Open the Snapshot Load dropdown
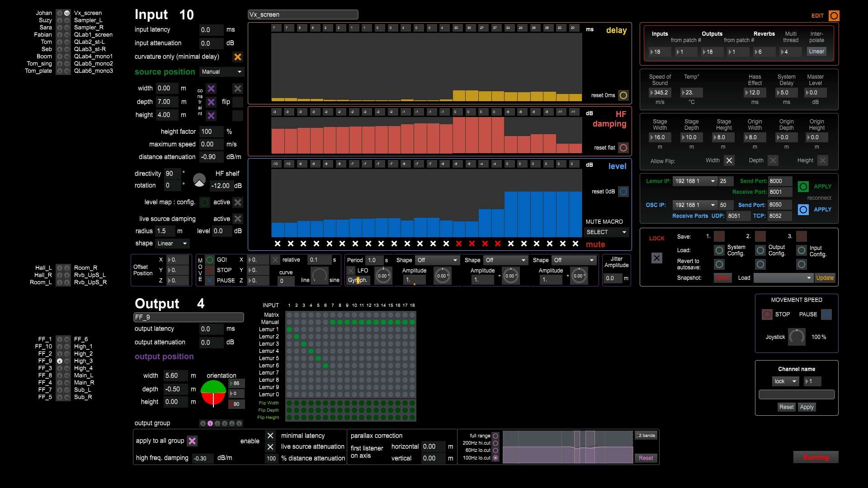This screenshot has height=488, width=868. (x=783, y=278)
